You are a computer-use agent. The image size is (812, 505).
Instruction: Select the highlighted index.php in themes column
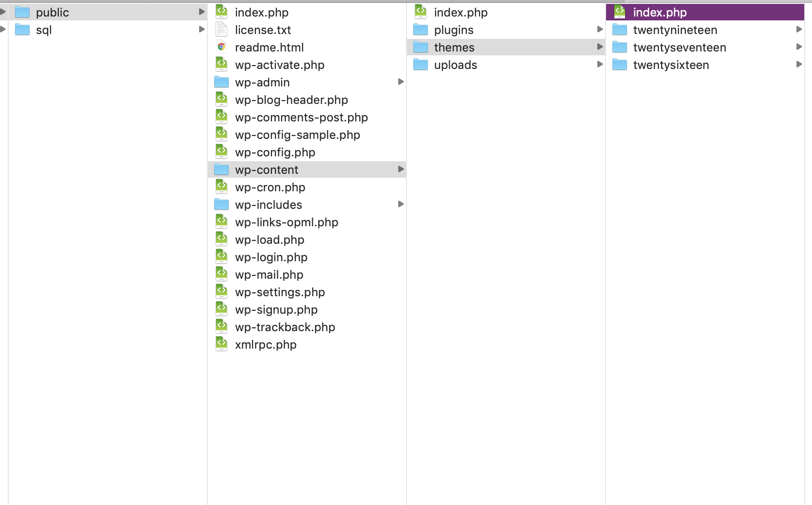[705, 12]
